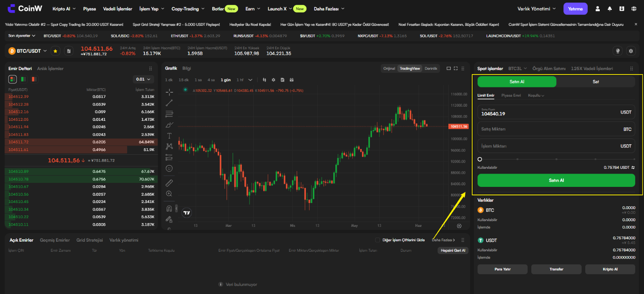This screenshot has height=294, width=644.
Task: Switch to the 'Bilgi' chart tab
Action: 186,68
